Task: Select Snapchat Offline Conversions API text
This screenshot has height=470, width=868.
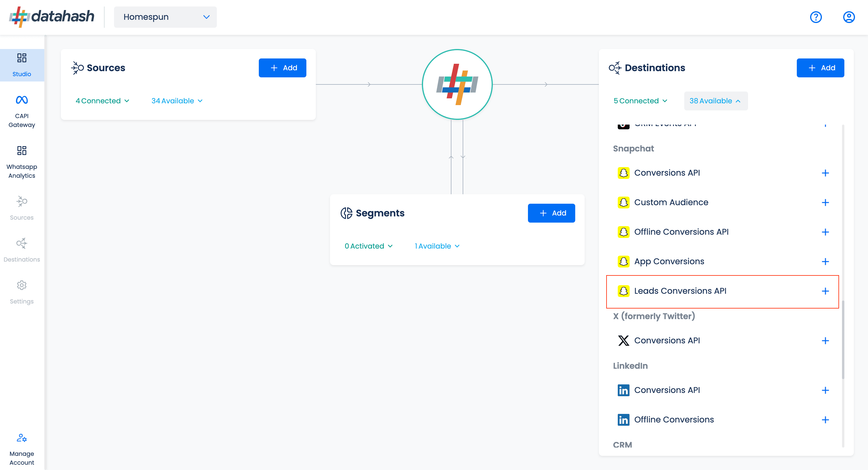Action: [x=681, y=232]
